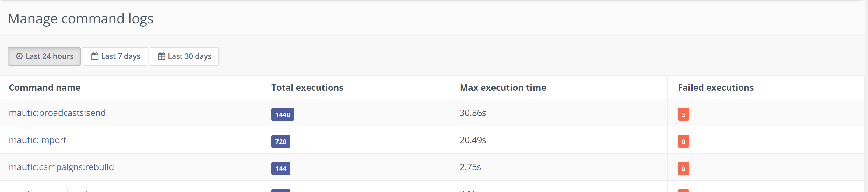Open the mautic:import command link
868x192 pixels.
pyautogui.click(x=37, y=140)
